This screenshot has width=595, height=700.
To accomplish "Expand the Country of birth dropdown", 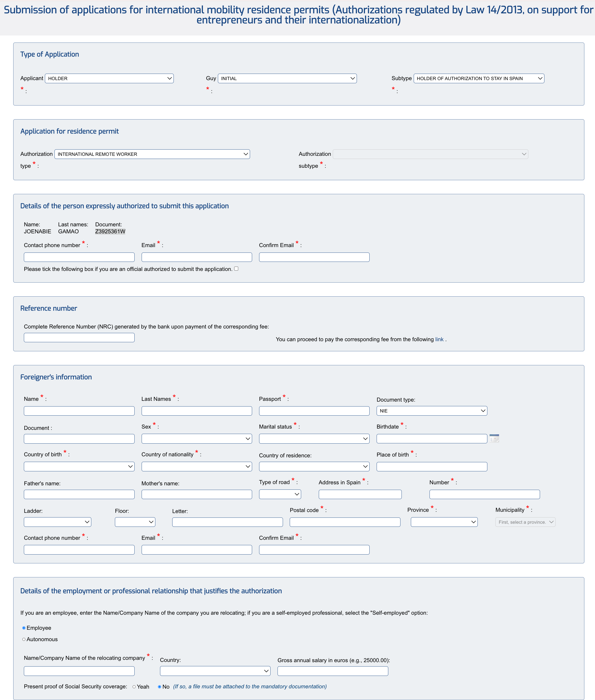I will 79,466.
